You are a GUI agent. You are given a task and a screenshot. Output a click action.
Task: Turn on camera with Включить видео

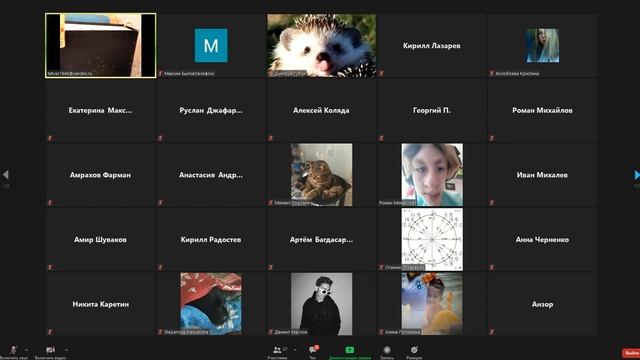pyautogui.click(x=50, y=352)
